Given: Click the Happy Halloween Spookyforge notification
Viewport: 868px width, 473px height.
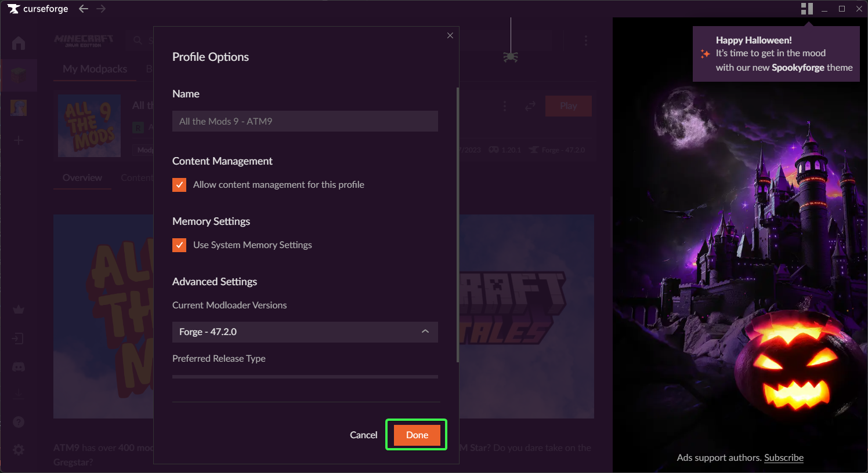Looking at the screenshot, I should (776, 54).
